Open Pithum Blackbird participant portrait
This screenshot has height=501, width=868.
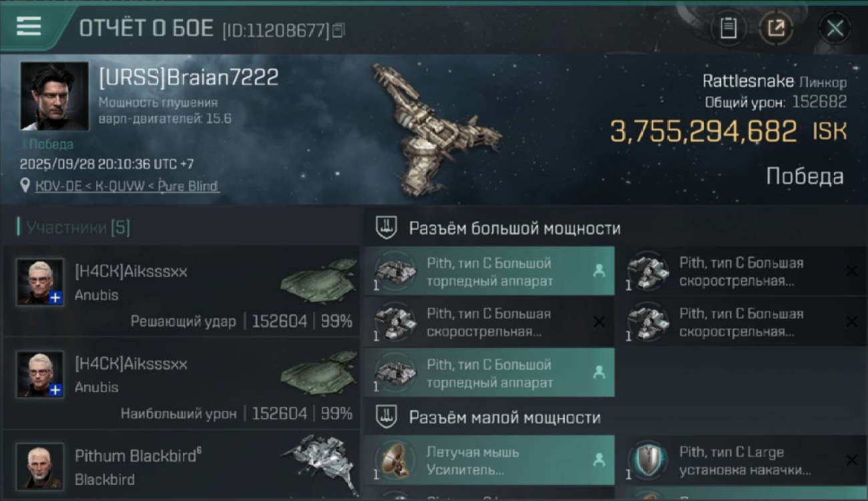[40, 466]
